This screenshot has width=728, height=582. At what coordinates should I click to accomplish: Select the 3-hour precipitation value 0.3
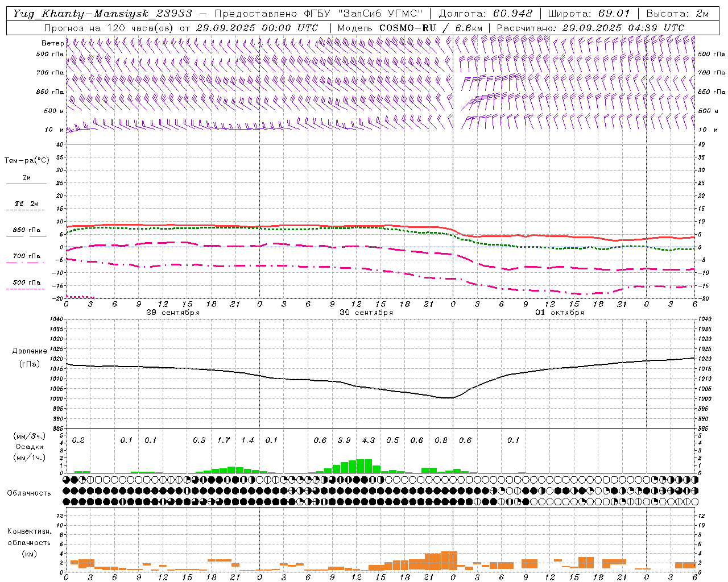(199, 440)
